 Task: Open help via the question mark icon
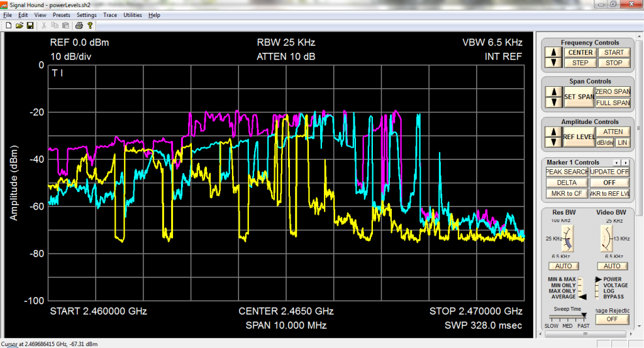pyautogui.click(x=90, y=26)
